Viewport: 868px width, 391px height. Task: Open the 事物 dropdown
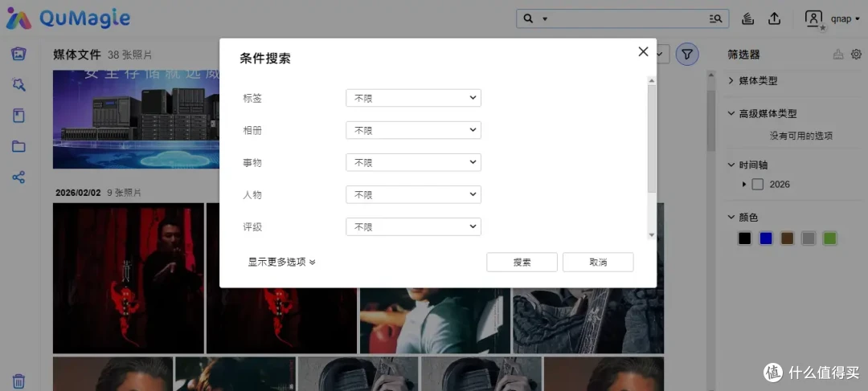pos(414,162)
